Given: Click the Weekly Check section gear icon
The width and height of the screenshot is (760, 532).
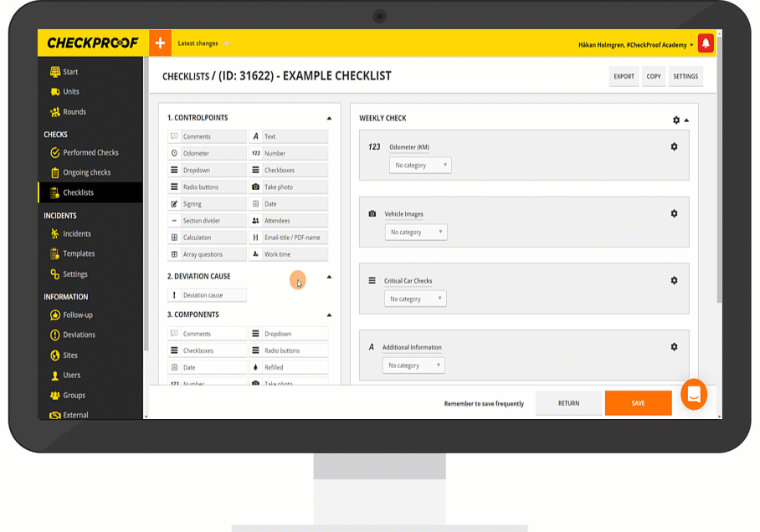Looking at the screenshot, I should [x=676, y=120].
